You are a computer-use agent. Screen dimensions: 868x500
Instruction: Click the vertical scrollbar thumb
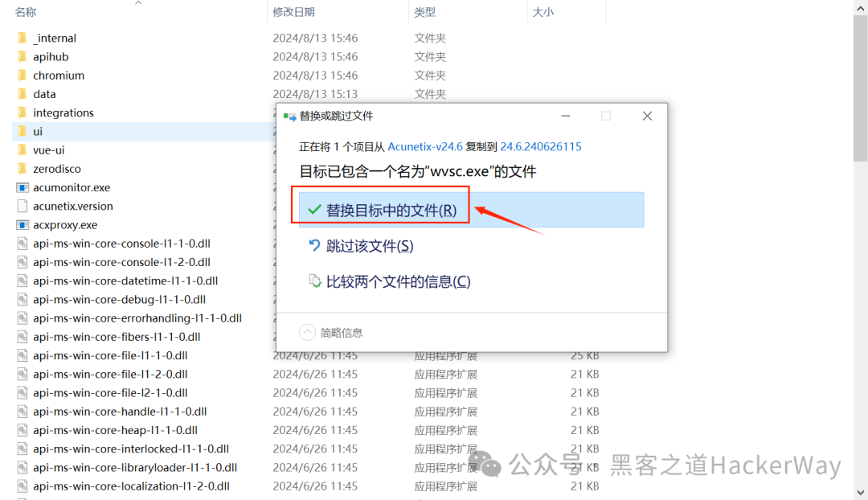point(860,88)
